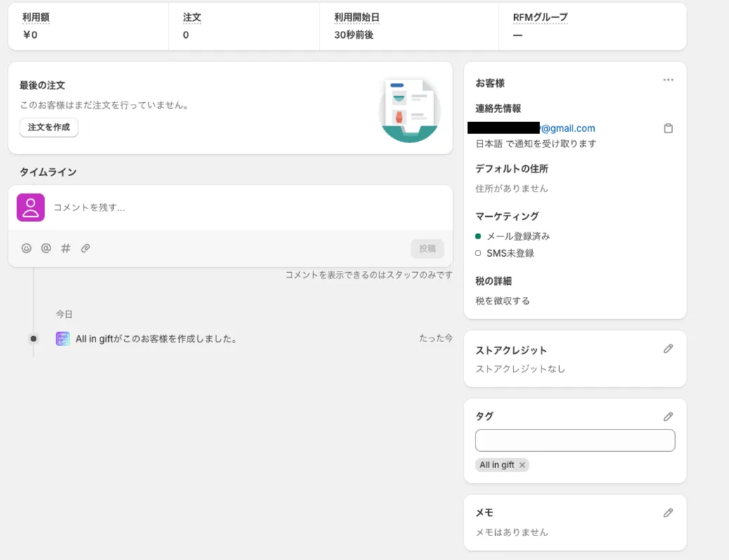The width and height of the screenshot is (729, 560).
Task: Click the RFMグループ metric label
Action: click(x=540, y=18)
